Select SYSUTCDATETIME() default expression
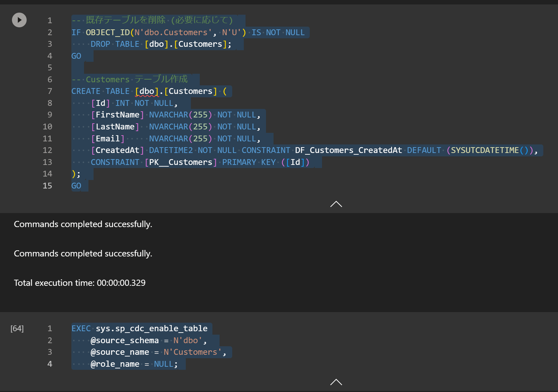 point(490,150)
